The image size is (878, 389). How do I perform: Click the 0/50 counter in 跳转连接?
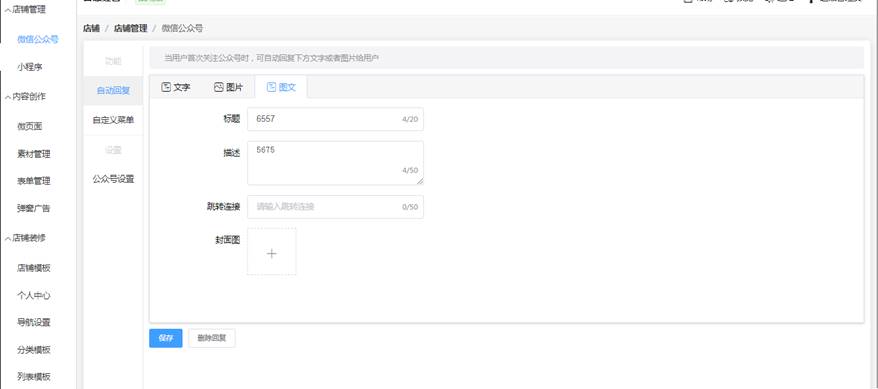410,207
